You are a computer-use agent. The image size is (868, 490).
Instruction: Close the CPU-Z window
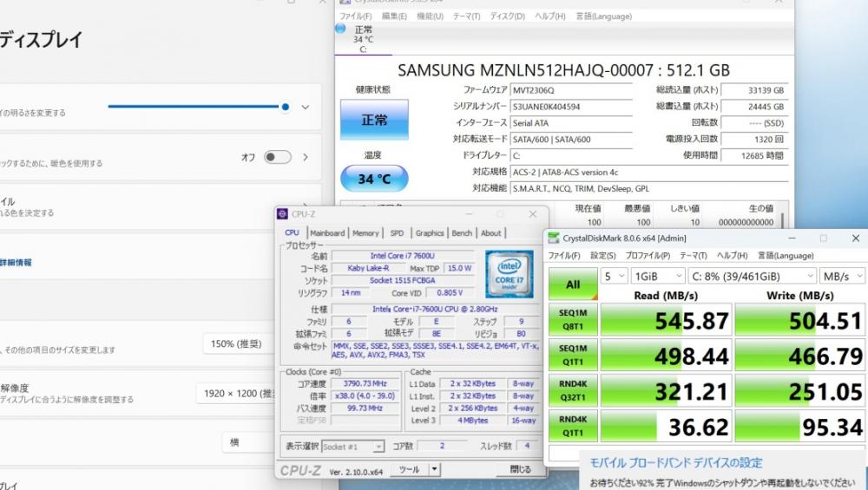pyautogui.click(x=533, y=214)
